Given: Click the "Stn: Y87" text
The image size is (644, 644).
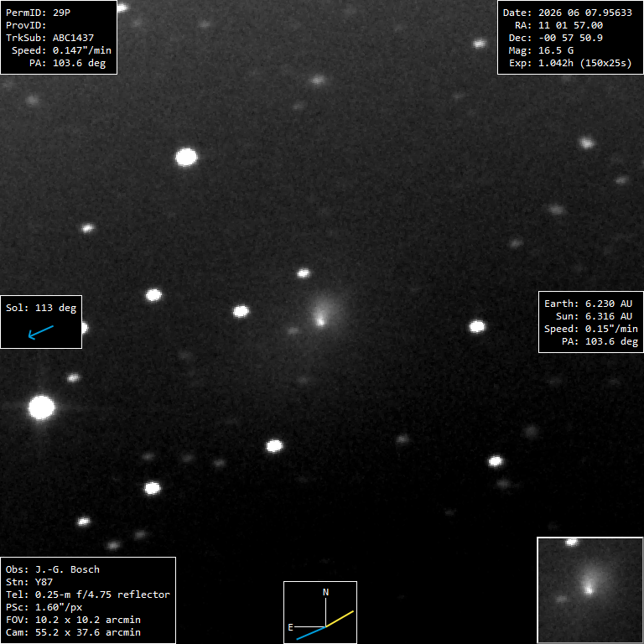Looking at the screenshot, I should tap(29, 582).
